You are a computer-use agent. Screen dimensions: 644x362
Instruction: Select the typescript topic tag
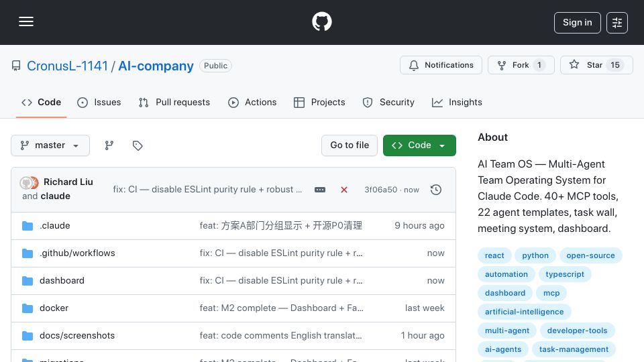coord(565,274)
